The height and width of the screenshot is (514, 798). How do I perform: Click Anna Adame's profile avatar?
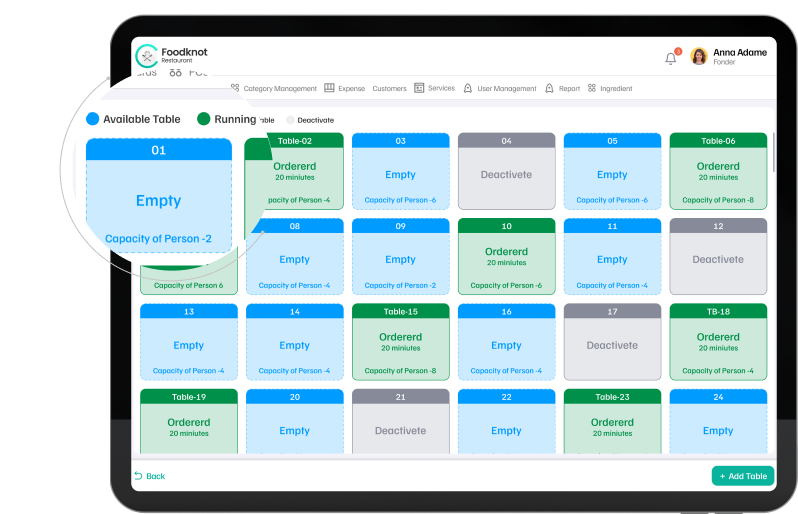[699, 56]
